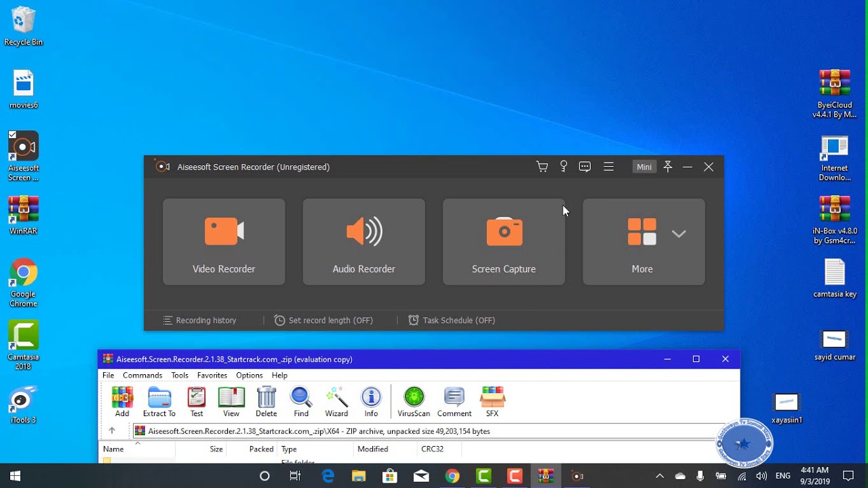Pin the recorder window on top
This screenshot has height=488, width=868.
668,167
